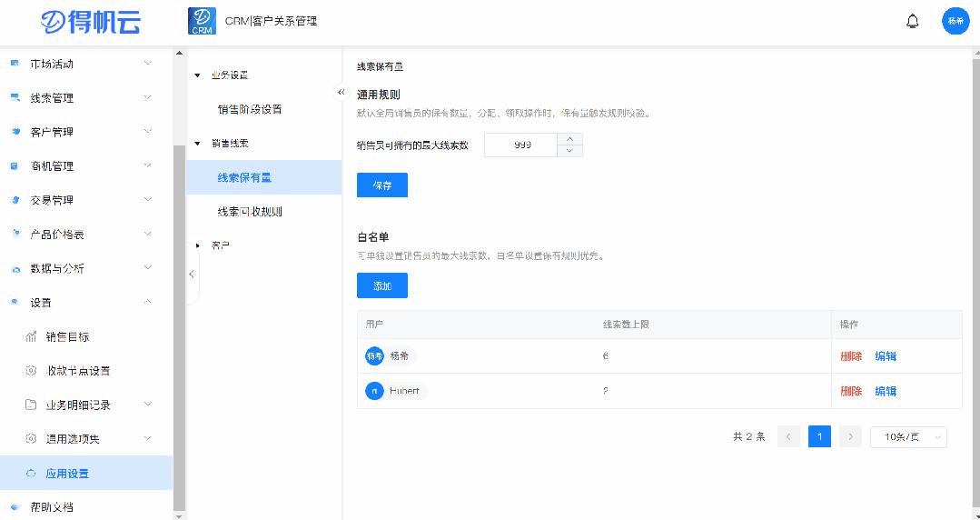Expand the 客户管理 menu
This screenshot has width=980, height=520.
click(x=147, y=132)
